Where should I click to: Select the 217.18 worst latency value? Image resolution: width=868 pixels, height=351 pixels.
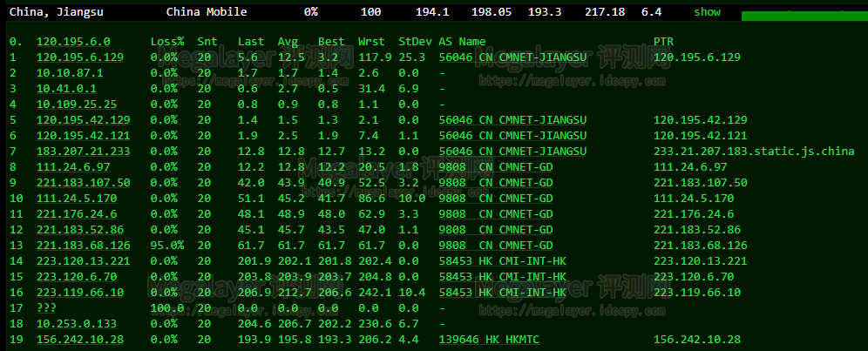point(605,11)
